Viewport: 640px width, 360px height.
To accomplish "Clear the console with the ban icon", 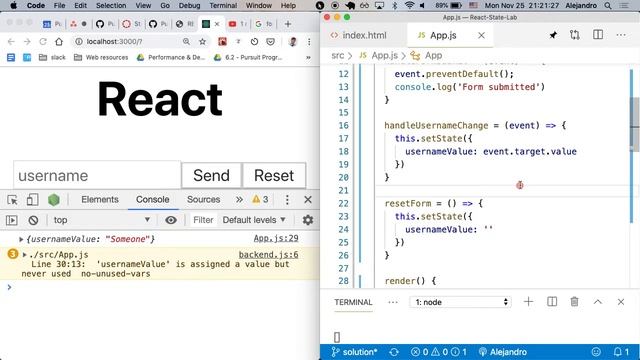I will click(x=33, y=220).
